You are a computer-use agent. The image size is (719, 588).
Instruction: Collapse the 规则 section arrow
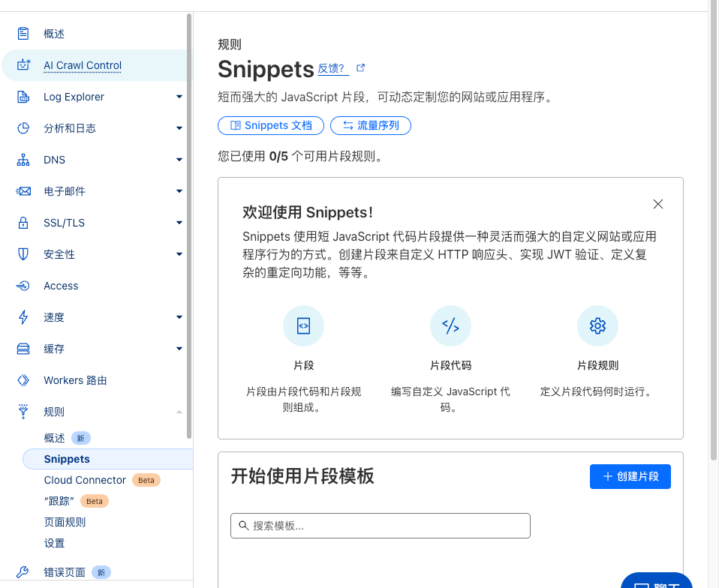coord(179,412)
